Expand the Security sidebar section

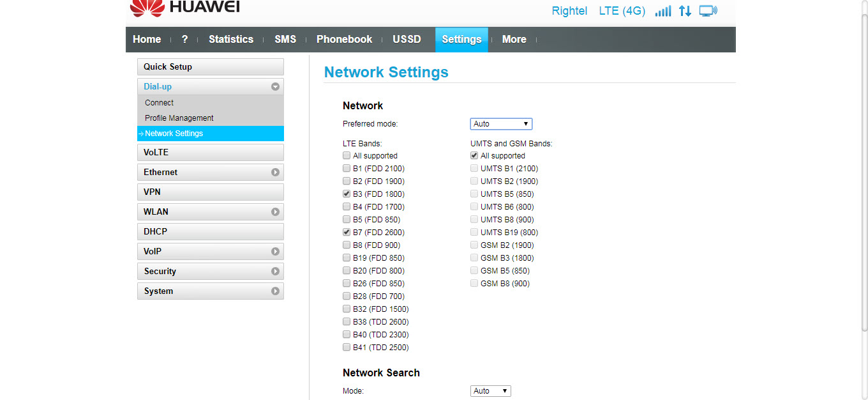point(210,272)
